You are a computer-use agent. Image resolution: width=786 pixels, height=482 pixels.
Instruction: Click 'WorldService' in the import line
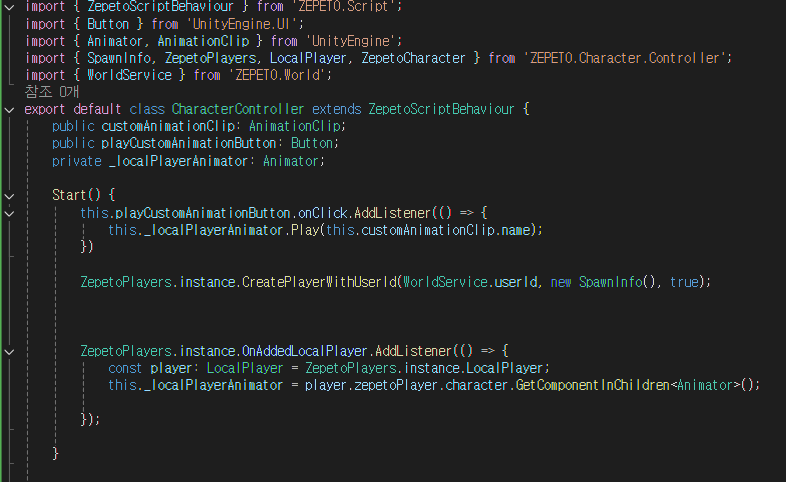pos(129,75)
